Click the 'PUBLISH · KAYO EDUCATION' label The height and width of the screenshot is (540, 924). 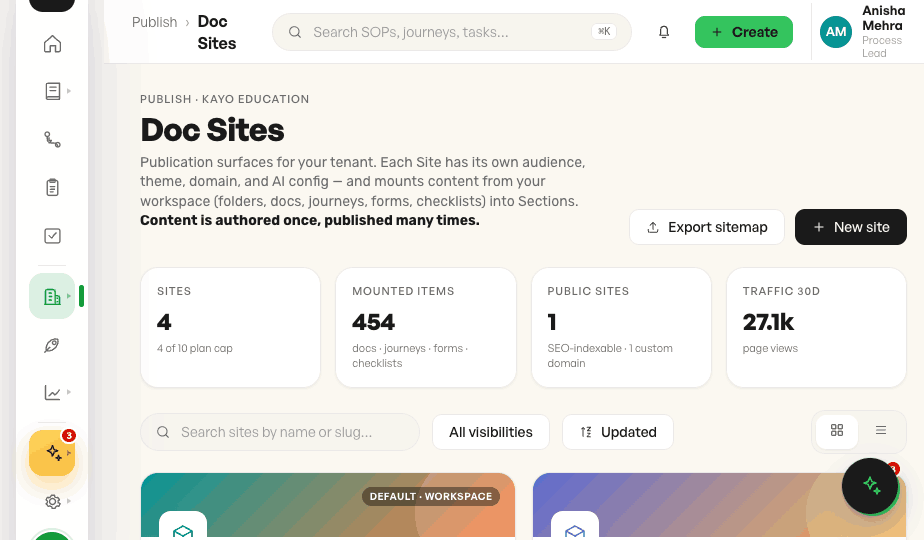225,99
